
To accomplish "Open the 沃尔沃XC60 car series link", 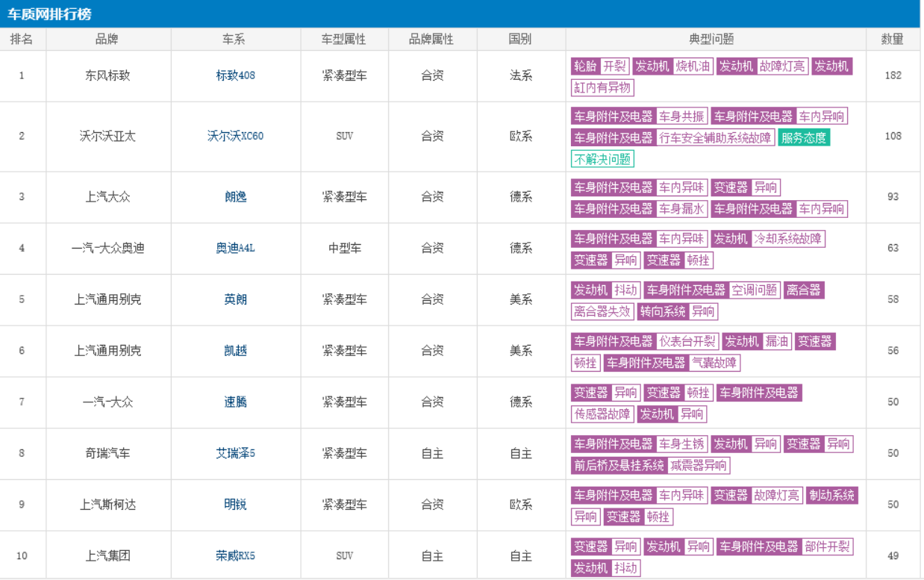I will 235,136.
